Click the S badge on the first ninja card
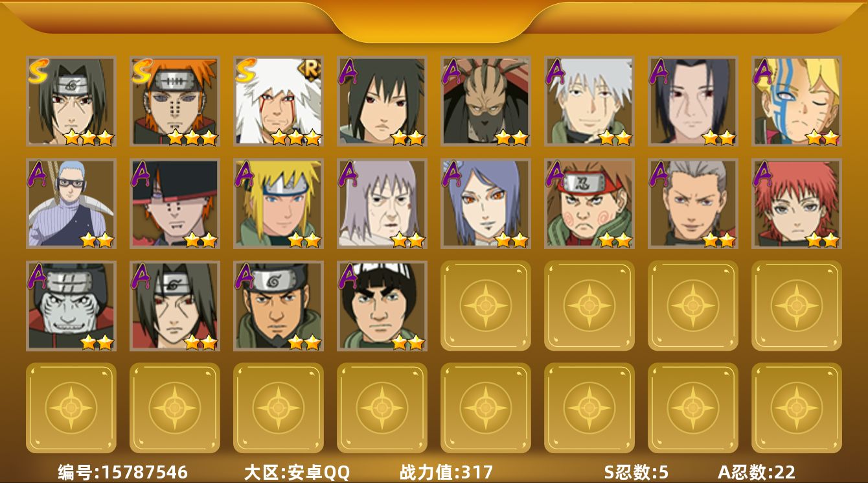 pos(38,70)
